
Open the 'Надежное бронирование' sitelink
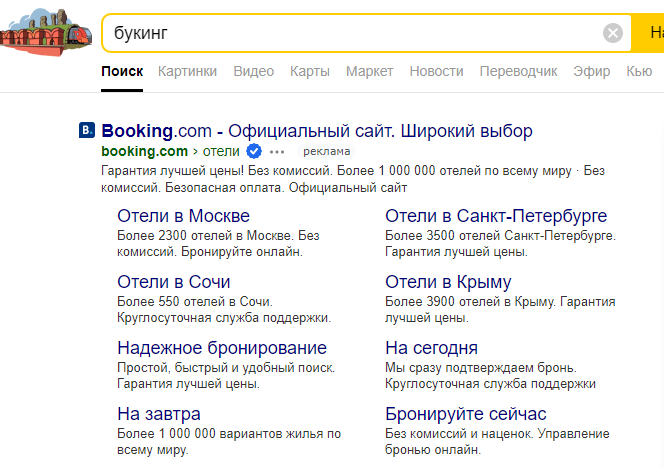222,348
